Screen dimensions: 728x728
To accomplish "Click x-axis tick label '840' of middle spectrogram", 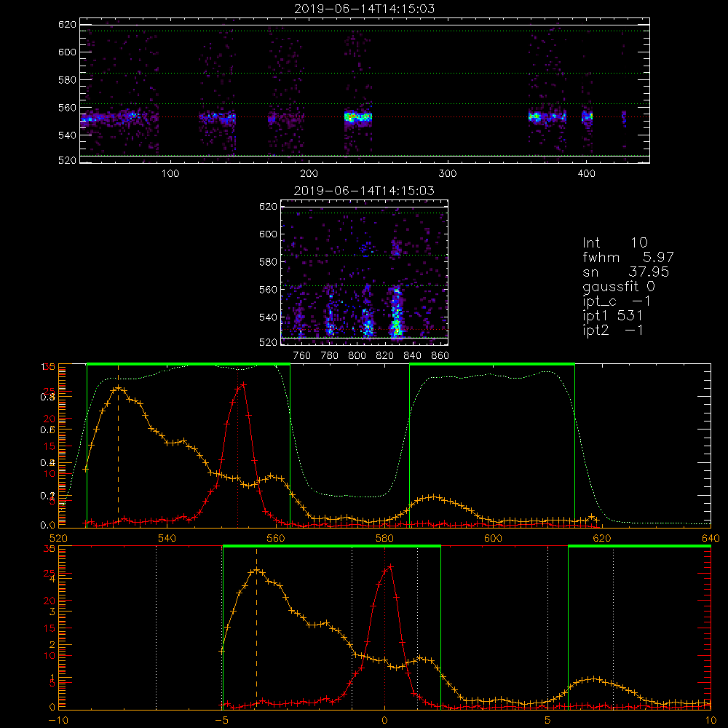I will click(x=412, y=356).
